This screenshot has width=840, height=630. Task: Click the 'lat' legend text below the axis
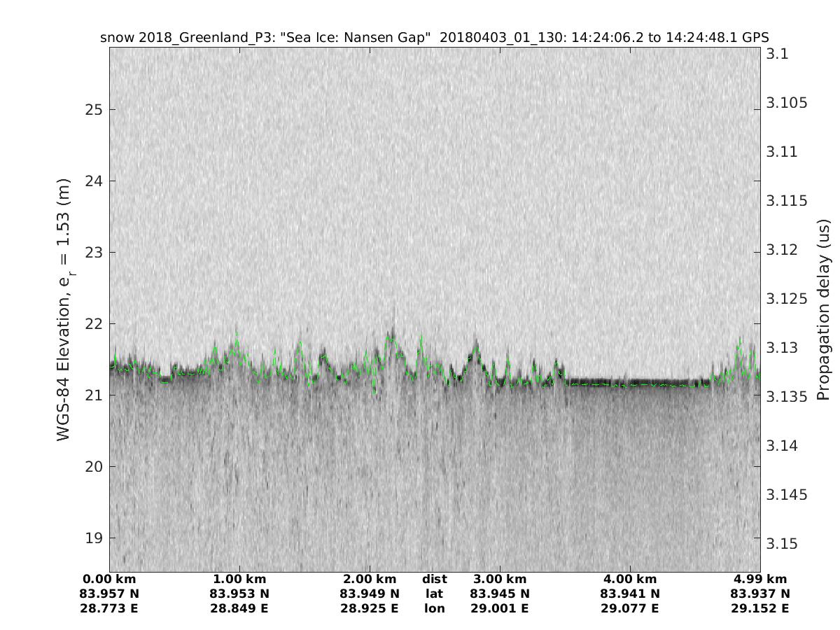click(435, 594)
